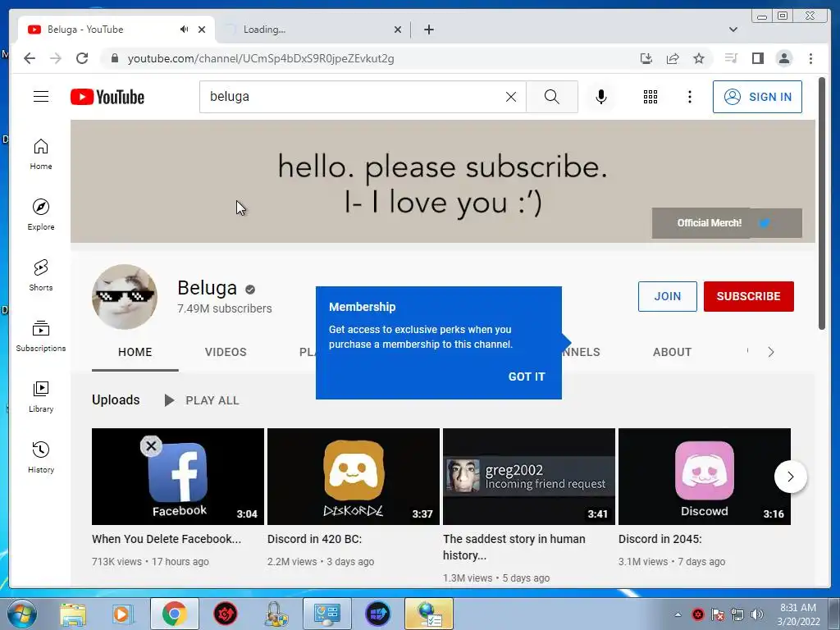This screenshot has height=630, width=840.
Task: Dismiss the Membership tooltip with GOT IT
Action: (526, 377)
